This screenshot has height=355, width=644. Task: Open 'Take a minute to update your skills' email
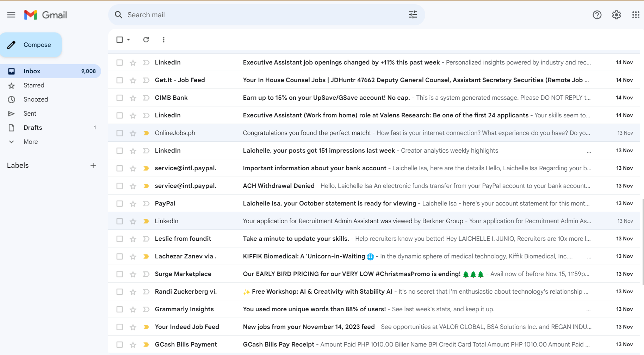(374, 239)
